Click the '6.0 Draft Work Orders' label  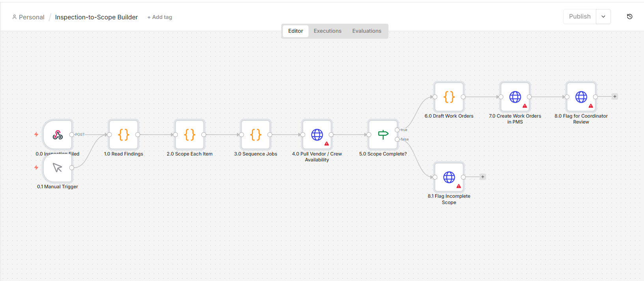coord(449,116)
